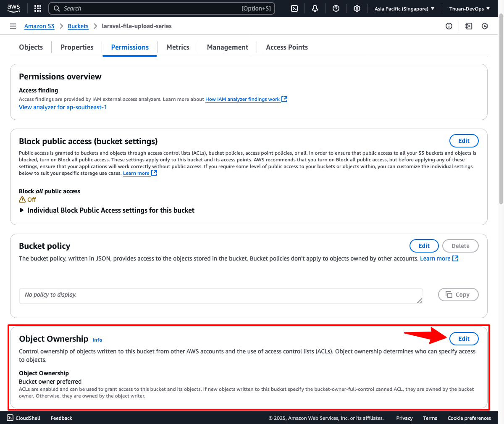Copy the bucket policy

click(458, 295)
